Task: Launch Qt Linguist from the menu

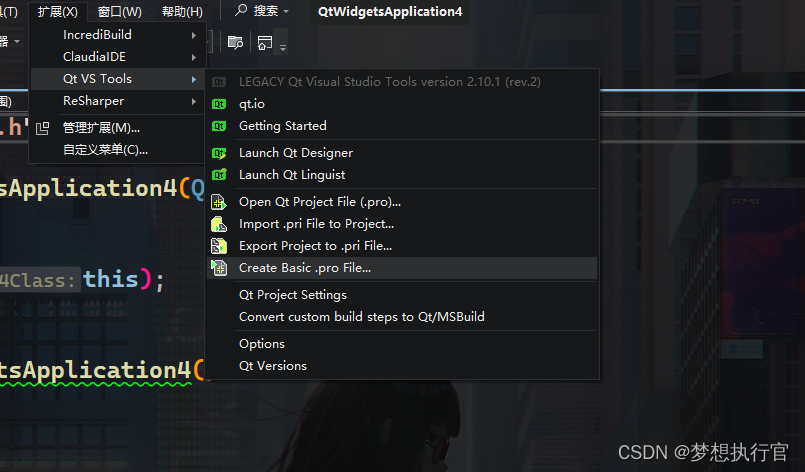Action: 401,175
